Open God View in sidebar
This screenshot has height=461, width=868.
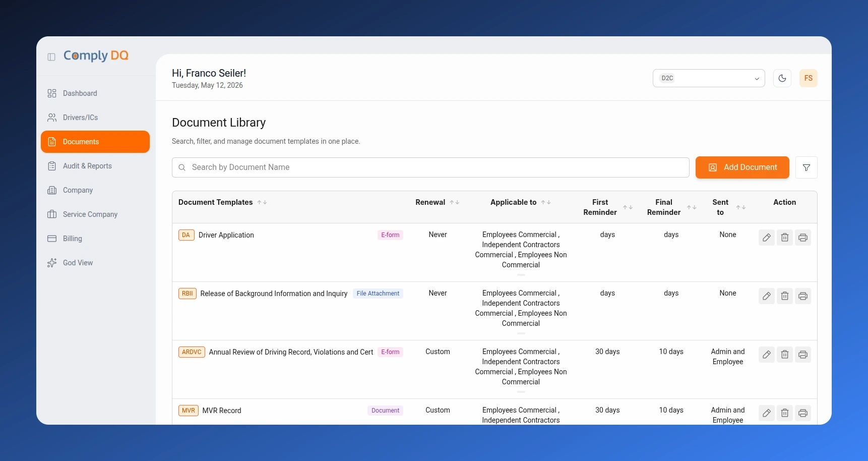pyautogui.click(x=95, y=263)
